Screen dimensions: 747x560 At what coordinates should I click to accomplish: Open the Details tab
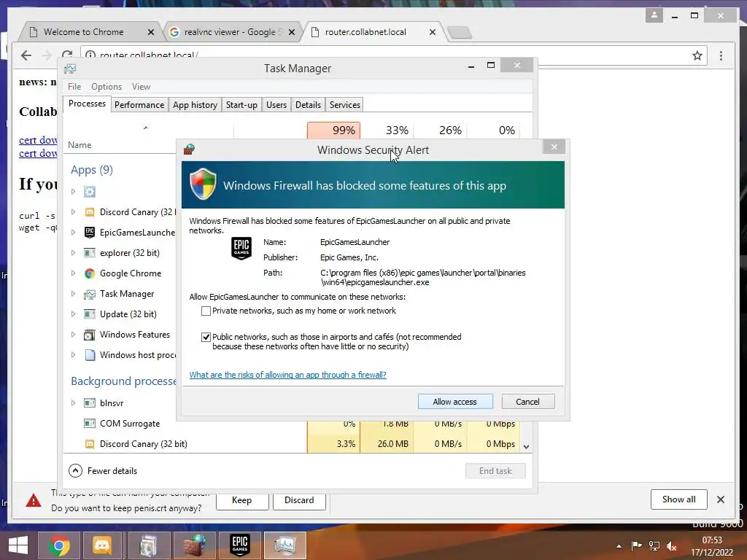tap(308, 105)
